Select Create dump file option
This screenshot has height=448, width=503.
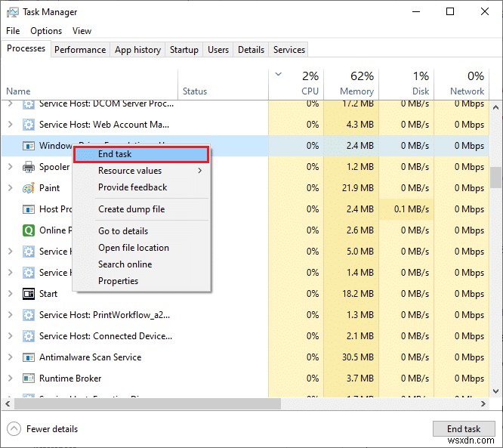[141, 209]
